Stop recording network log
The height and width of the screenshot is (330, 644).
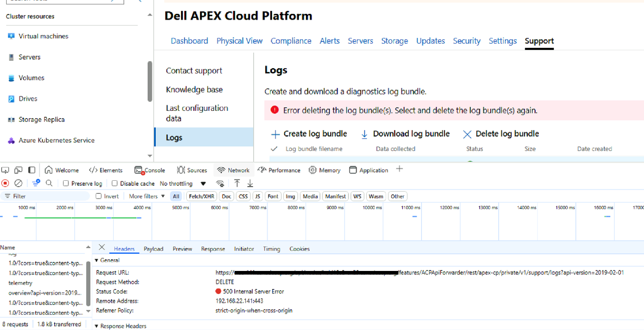pyautogui.click(x=5, y=183)
